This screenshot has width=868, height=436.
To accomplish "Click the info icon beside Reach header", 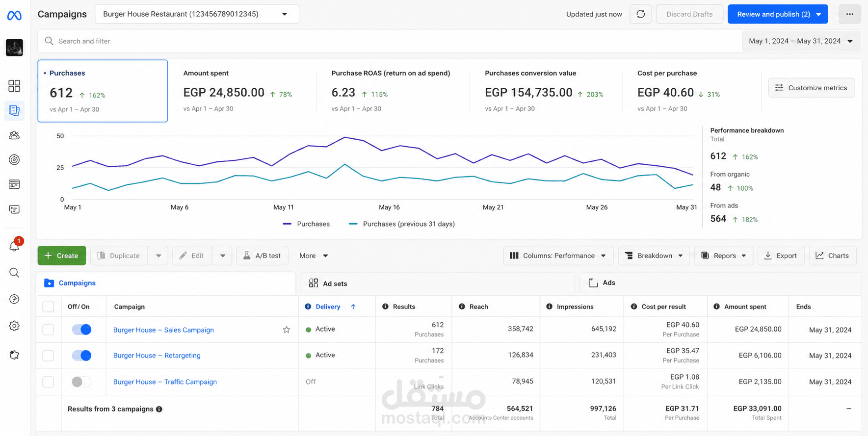I will [462, 307].
